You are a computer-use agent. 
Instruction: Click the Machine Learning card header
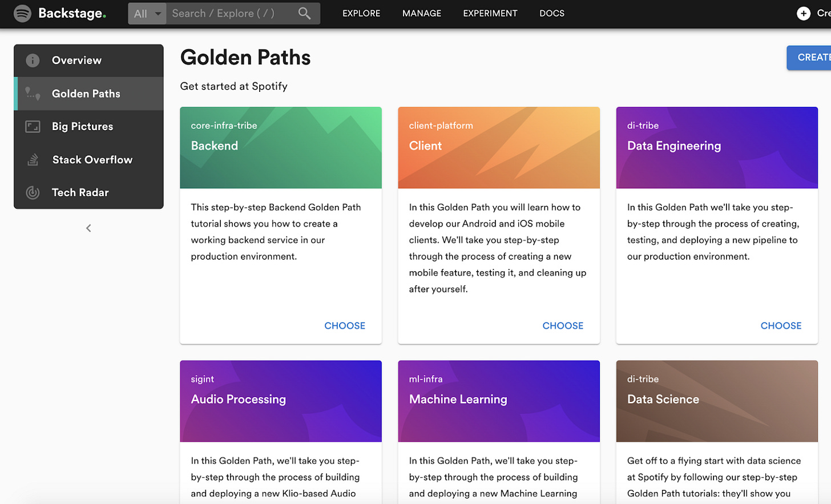(499, 401)
